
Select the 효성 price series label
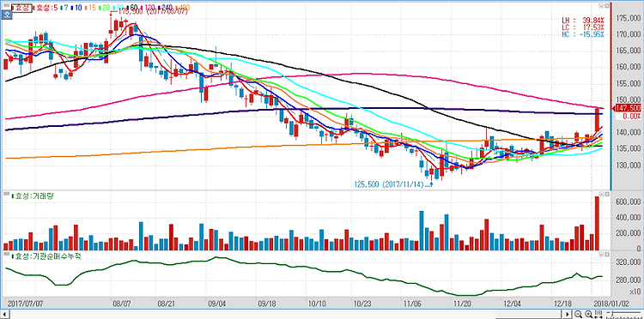click(x=21, y=8)
